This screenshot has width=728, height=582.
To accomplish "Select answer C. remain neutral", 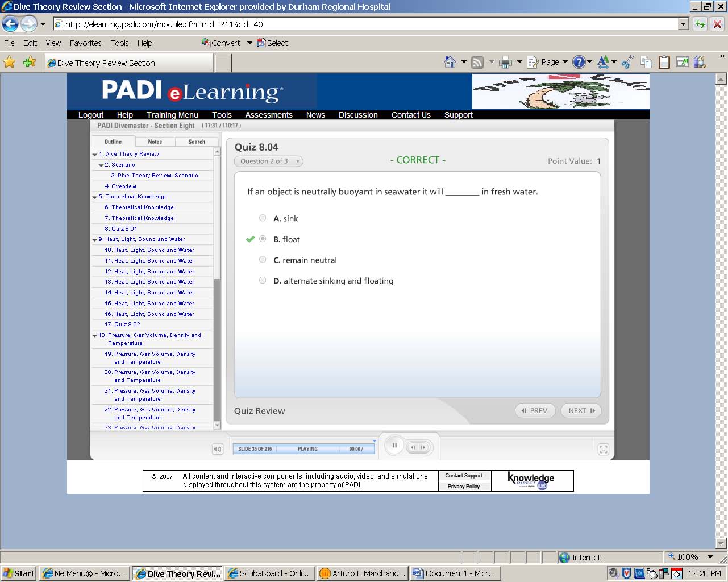I will coord(263,260).
